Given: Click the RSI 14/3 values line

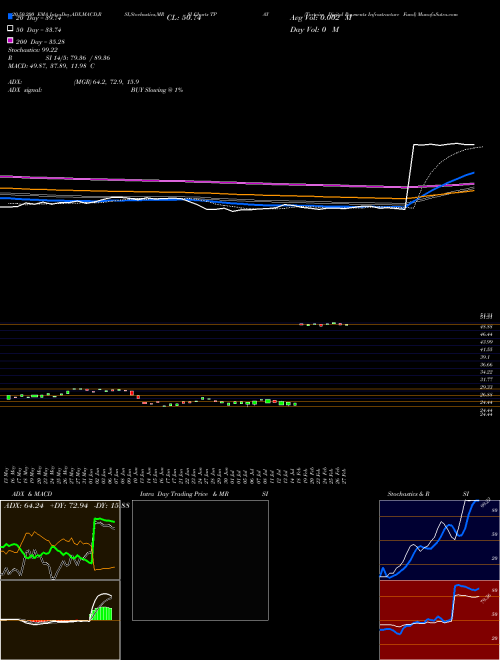Looking at the screenshot, I should click(x=59, y=58).
